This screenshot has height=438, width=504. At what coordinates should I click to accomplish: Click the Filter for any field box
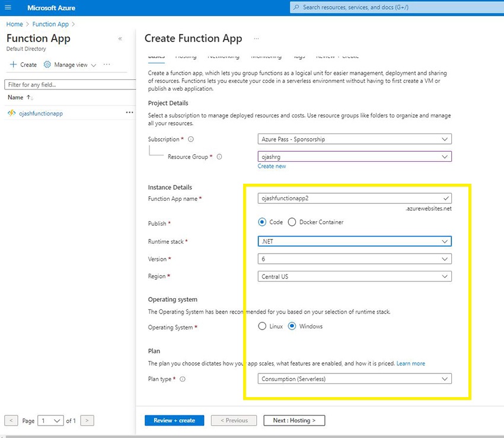(x=71, y=85)
